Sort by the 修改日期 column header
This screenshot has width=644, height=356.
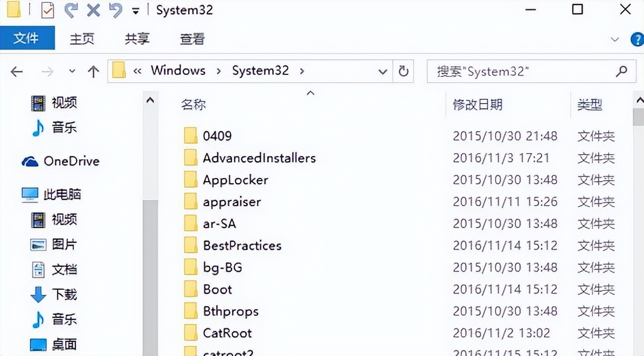click(477, 104)
